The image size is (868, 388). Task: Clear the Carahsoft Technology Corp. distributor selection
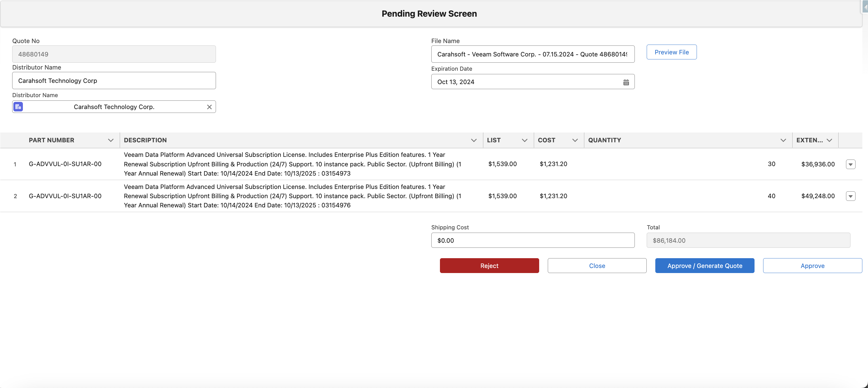[x=209, y=107]
